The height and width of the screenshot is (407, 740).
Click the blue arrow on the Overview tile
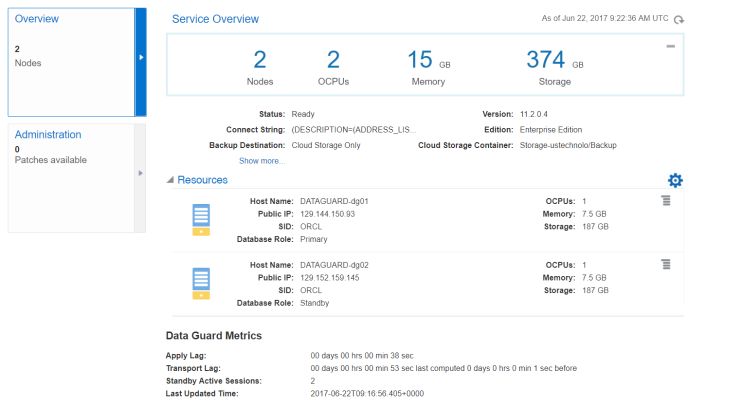point(141,58)
